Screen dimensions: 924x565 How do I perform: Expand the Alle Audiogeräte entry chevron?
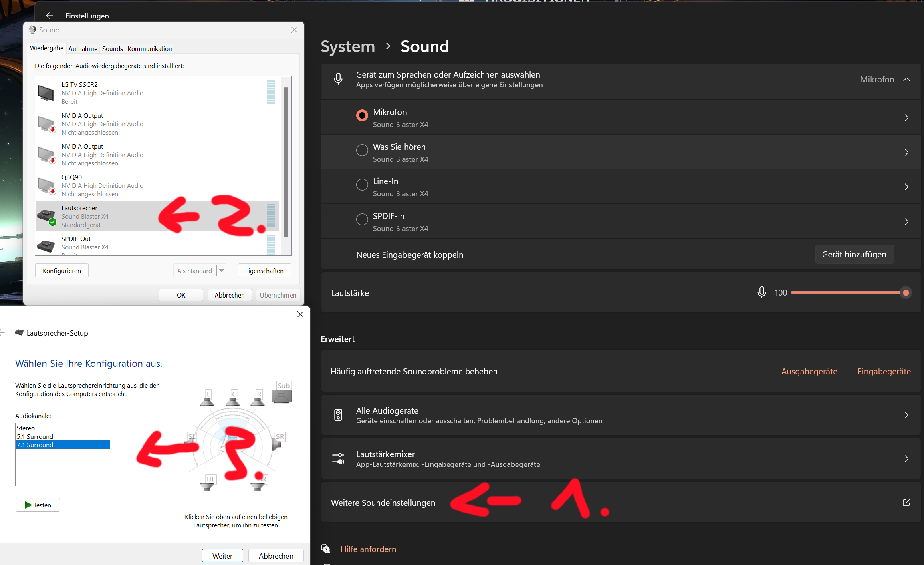coord(906,415)
